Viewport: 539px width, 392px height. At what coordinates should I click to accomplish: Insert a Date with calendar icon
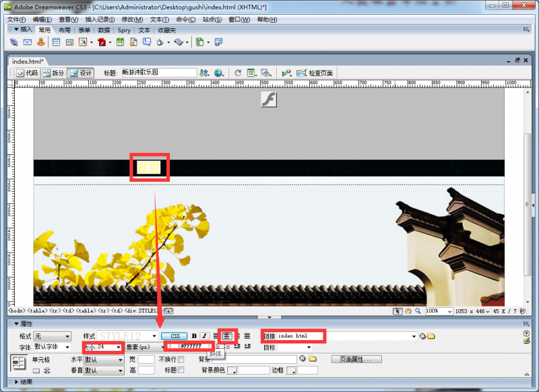point(120,42)
